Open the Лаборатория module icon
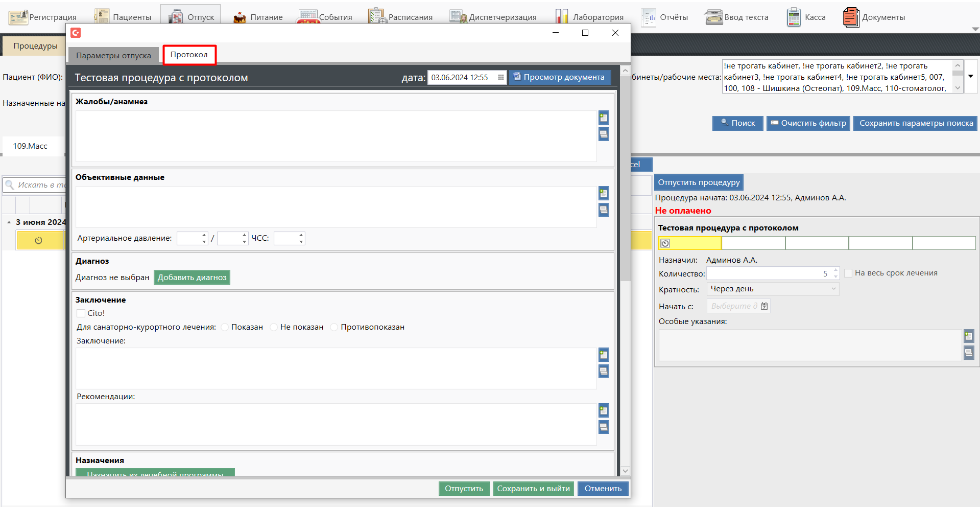The height and width of the screenshot is (507, 980). tap(561, 17)
